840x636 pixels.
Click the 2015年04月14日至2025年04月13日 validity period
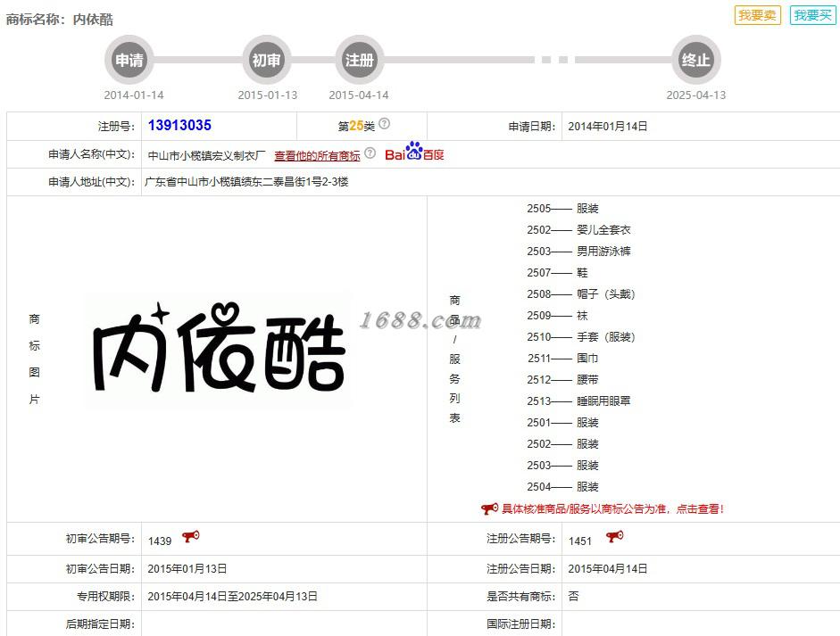coord(232,597)
